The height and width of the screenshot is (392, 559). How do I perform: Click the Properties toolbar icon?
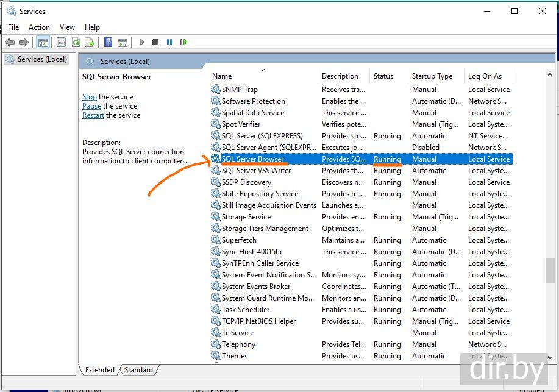pyautogui.click(x=61, y=42)
